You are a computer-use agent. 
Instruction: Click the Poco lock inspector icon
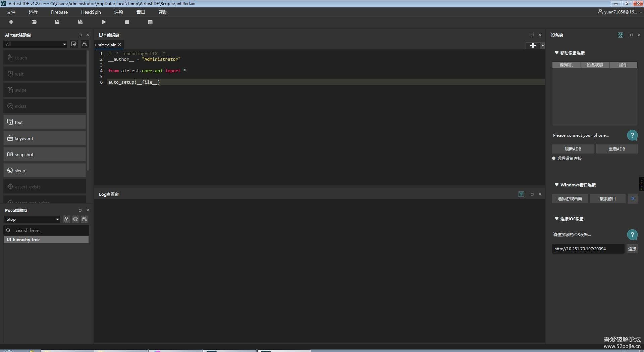pos(66,219)
